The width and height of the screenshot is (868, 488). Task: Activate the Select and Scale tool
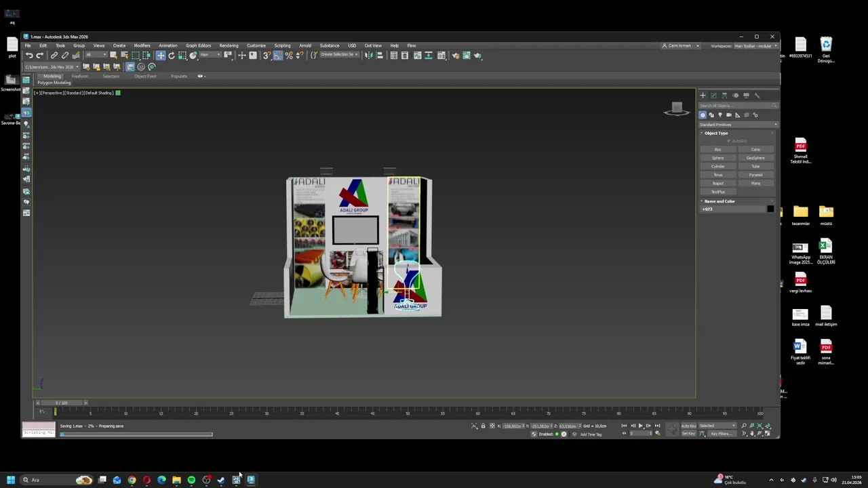coord(182,56)
